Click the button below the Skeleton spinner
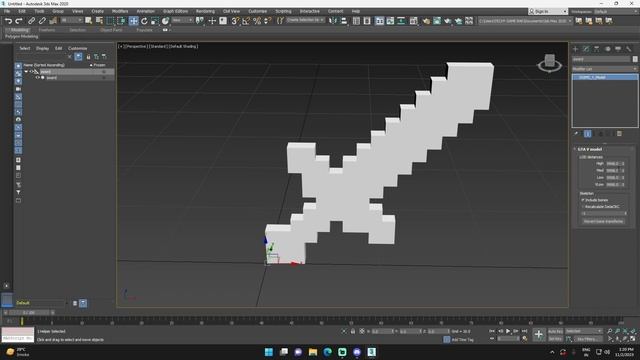The height and width of the screenshot is (360, 640). click(x=603, y=221)
